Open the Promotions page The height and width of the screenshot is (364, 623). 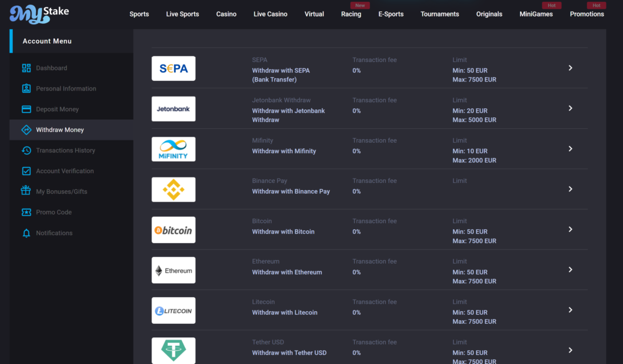tap(587, 15)
